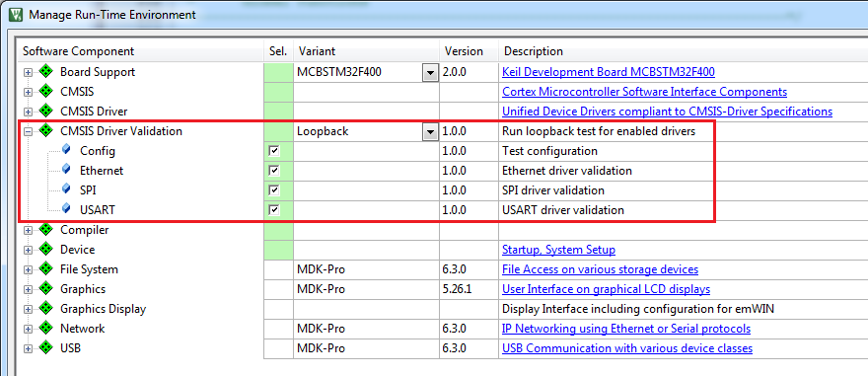Click the CMSIS Driver green diamond icon

[x=46, y=112]
